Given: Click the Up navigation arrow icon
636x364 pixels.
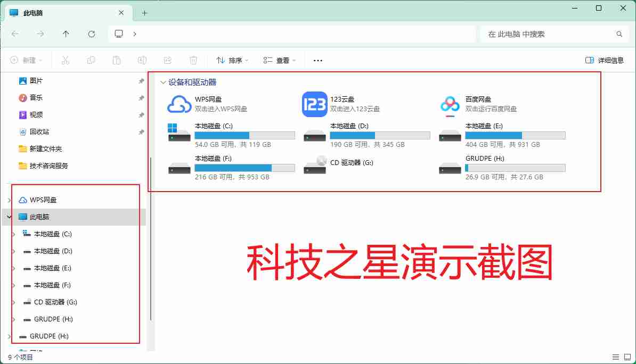Looking at the screenshot, I should point(66,34).
